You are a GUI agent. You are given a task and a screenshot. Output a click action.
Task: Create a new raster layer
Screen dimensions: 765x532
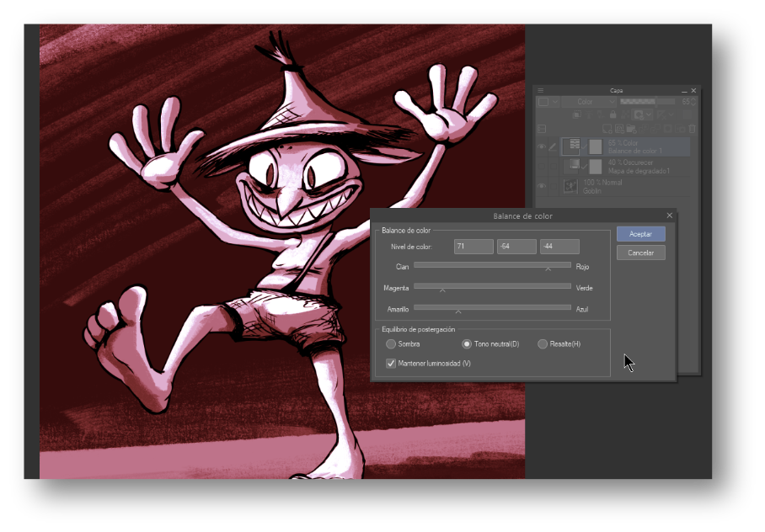(607, 128)
